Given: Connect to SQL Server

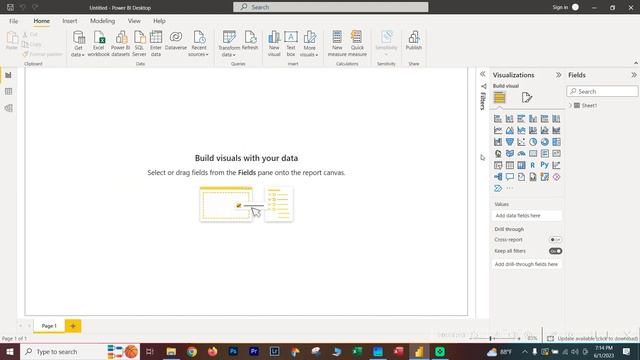Looking at the screenshot, I should 139,44.
